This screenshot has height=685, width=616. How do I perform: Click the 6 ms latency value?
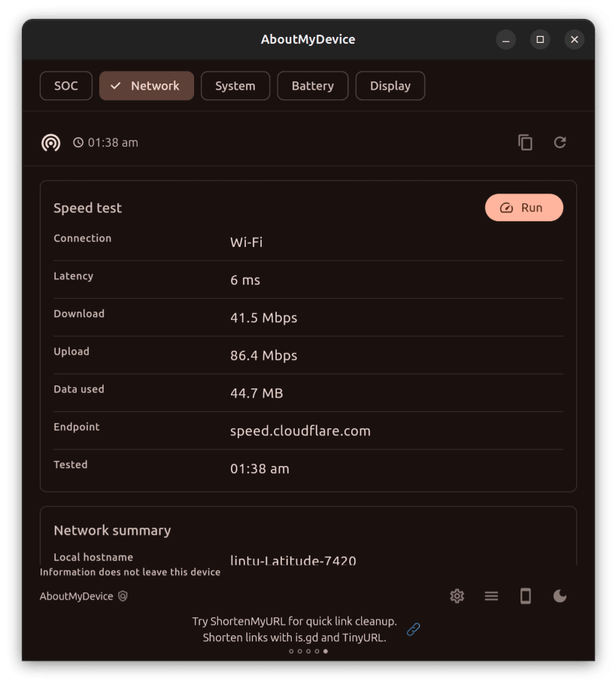(x=245, y=280)
